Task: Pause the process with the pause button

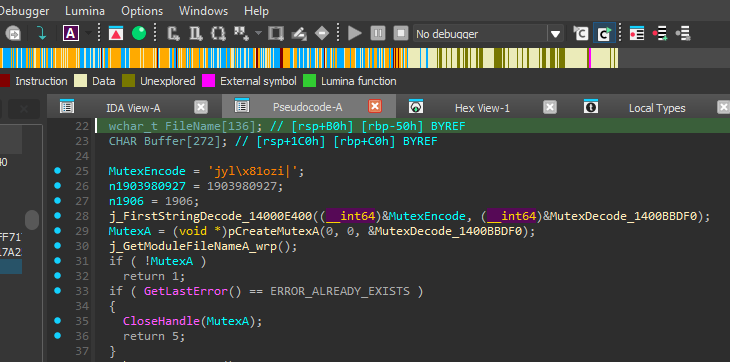Action: pyautogui.click(x=378, y=34)
